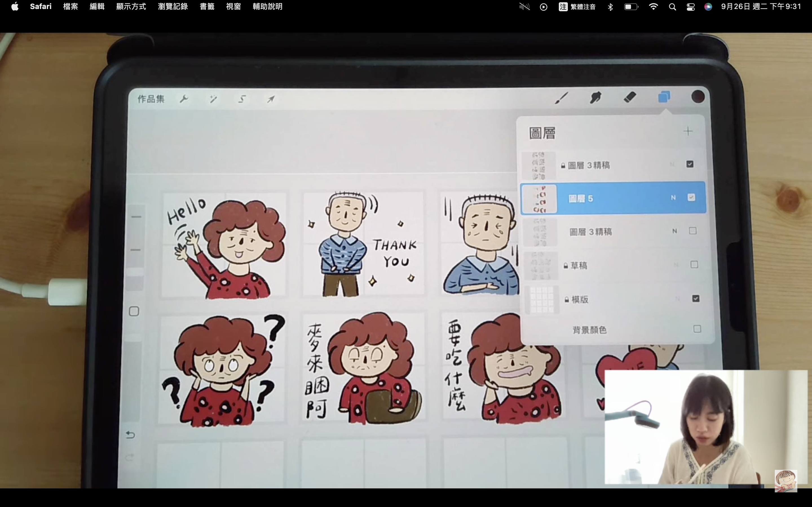Return to 作品集 gallery
Viewport: 812px width, 507px height.
click(151, 99)
